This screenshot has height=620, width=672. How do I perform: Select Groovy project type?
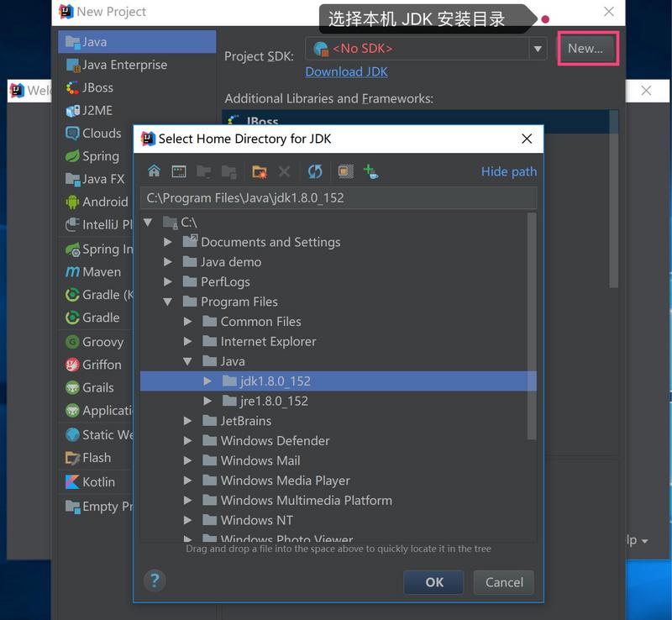click(x=95, y=342)
